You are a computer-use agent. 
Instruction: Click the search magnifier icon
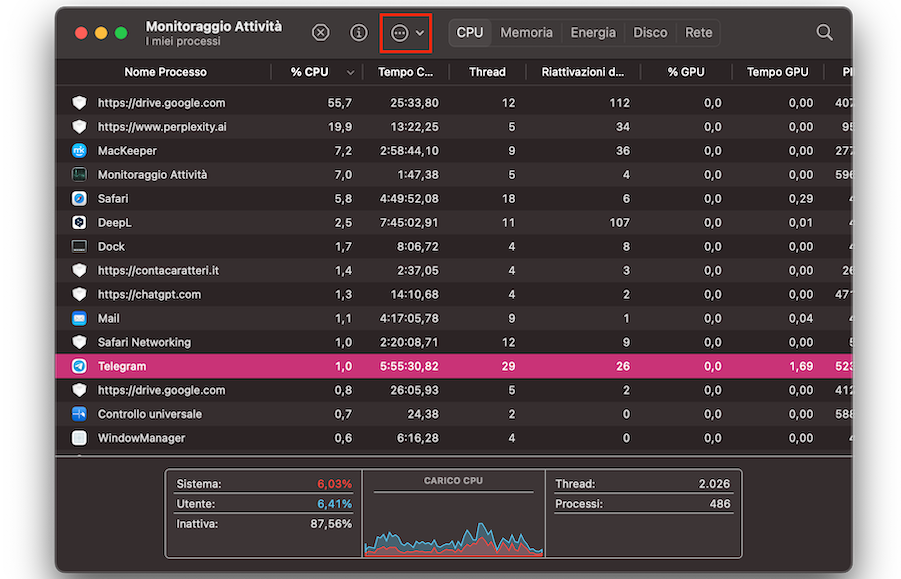(x=824, y=33)
